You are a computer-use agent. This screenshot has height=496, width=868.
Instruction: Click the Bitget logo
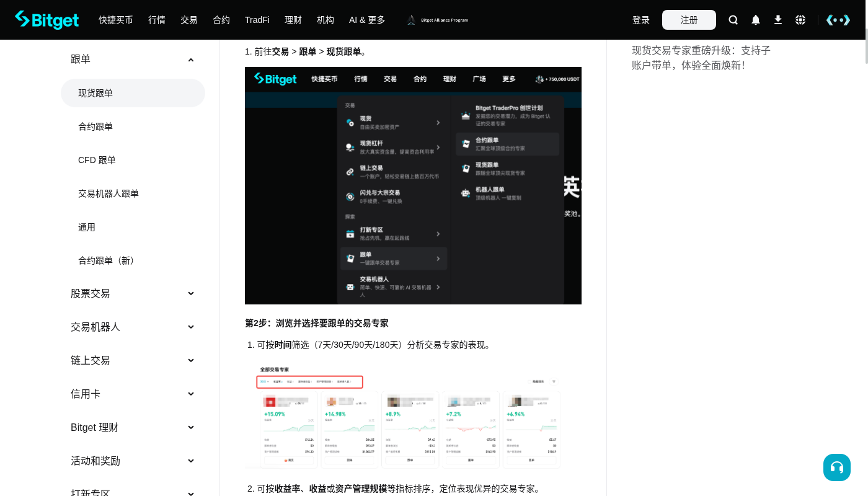(47, 20)
